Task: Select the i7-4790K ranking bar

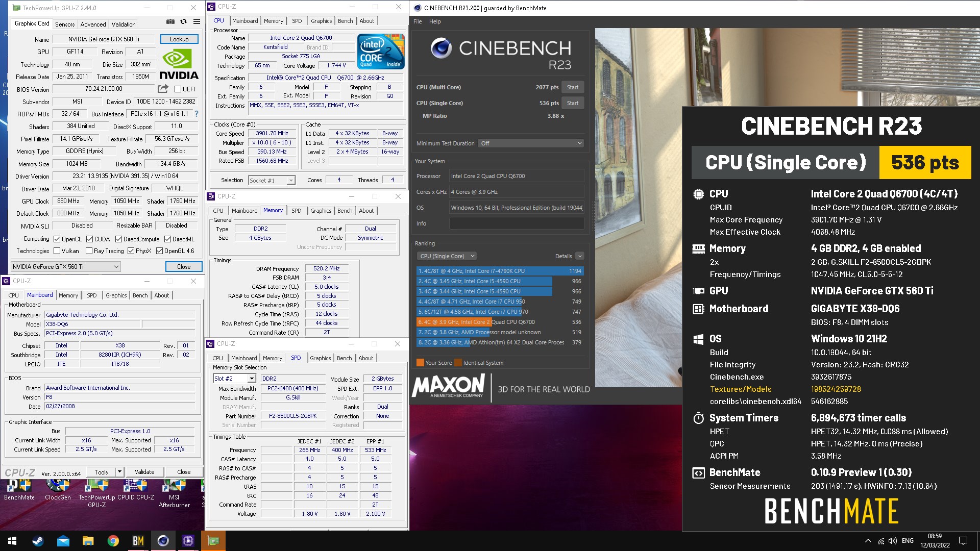Action: 500,271
